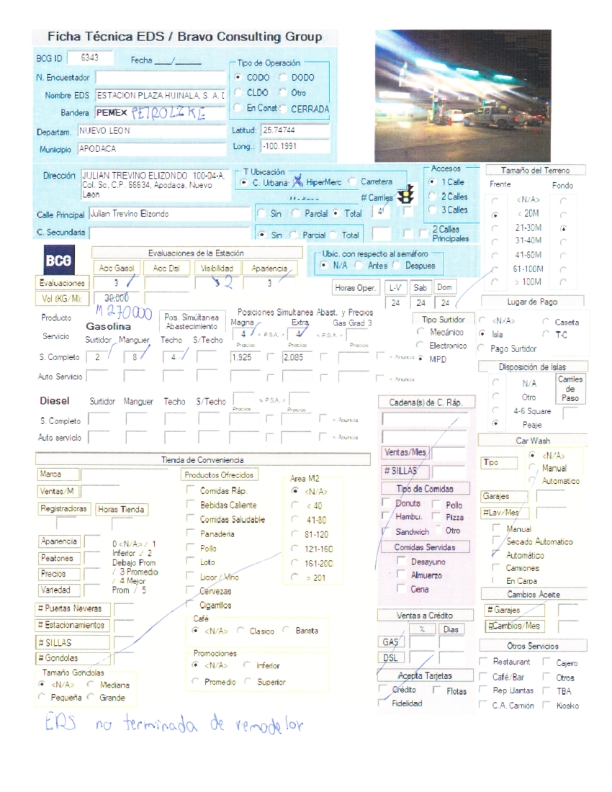Select MPD pump type
The image size is (612, 792).
coord(420,359)
